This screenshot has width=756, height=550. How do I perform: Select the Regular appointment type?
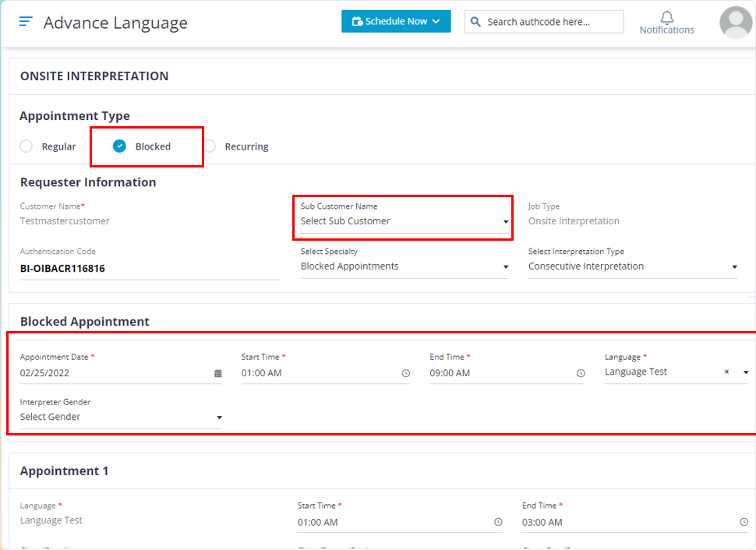tap(26, 146)
